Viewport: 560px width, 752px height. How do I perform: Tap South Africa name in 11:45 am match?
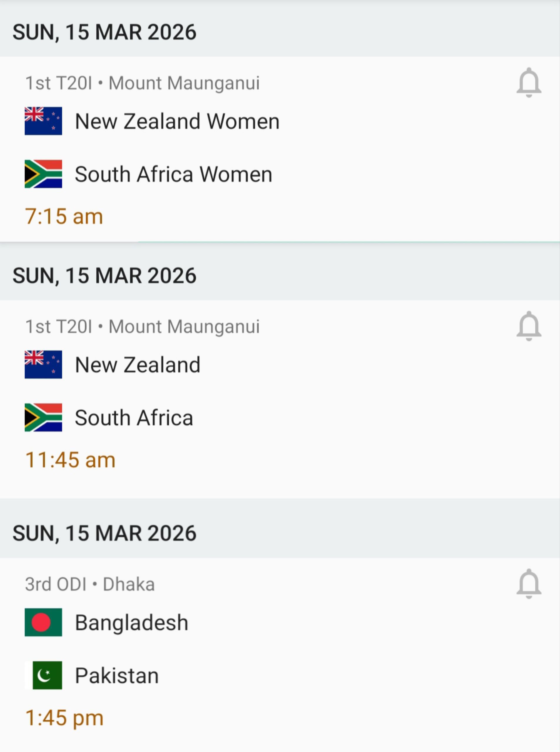(x=134, y=418)
